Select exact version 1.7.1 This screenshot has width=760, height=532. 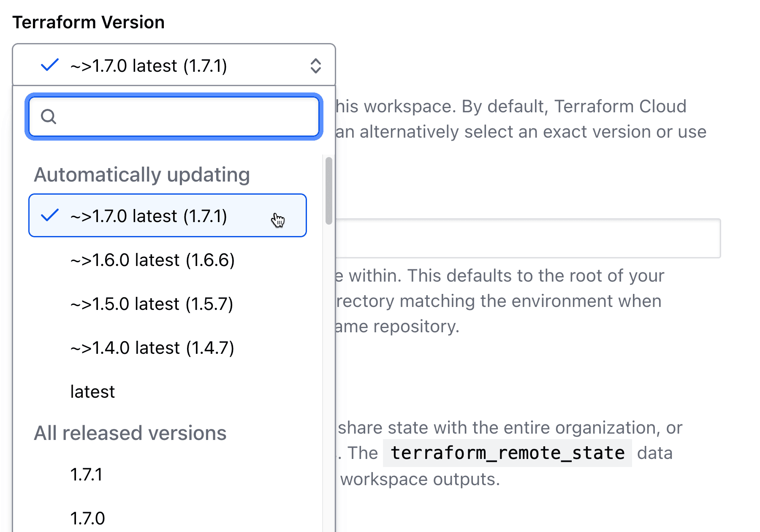coord(87,474)
